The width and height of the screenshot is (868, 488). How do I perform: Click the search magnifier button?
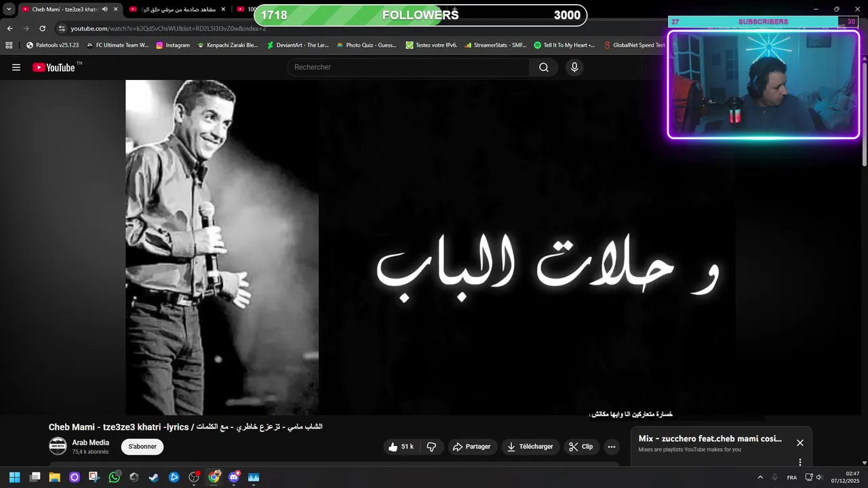click(x=544, y=67)
